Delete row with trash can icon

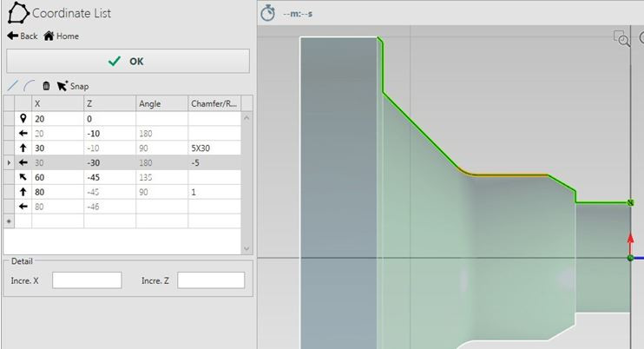pos(46,86)
